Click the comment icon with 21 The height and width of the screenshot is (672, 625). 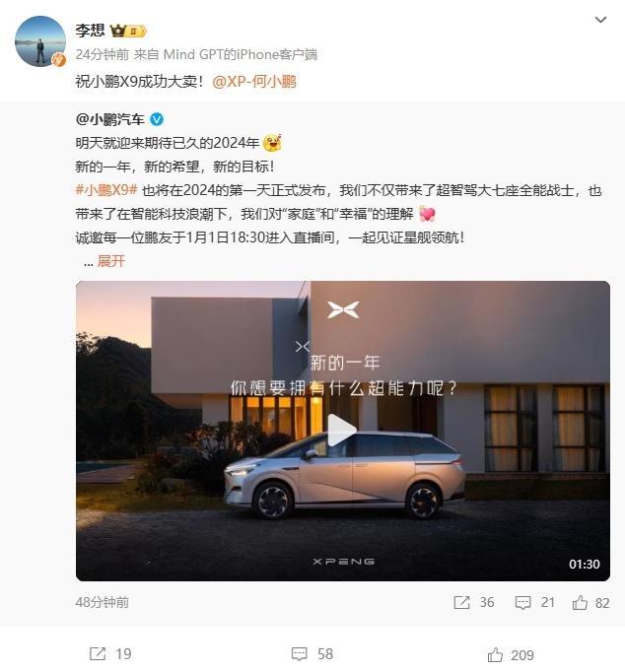pyautogui.click(x=522, y=602)
